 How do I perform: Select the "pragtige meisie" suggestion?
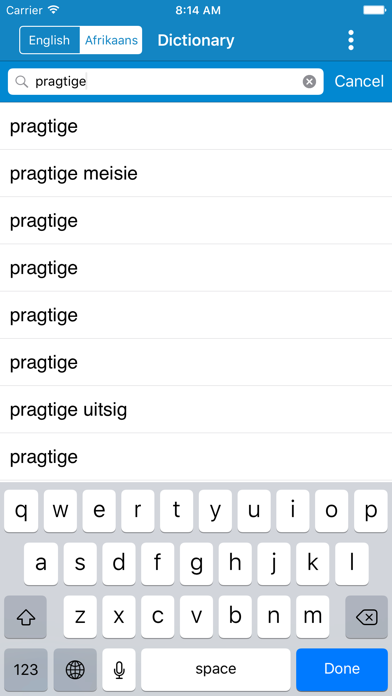tap(196, 173)
